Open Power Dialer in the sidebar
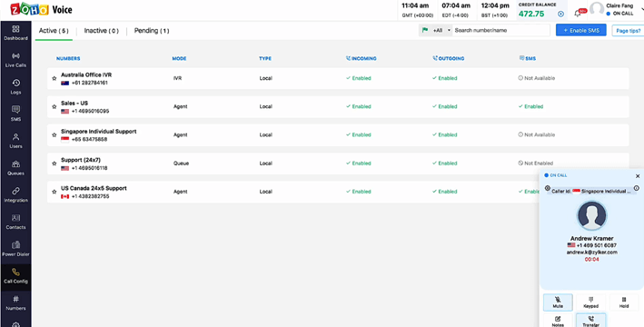The height and width of the screenshot is (327, 644). [x=15, y=249]
